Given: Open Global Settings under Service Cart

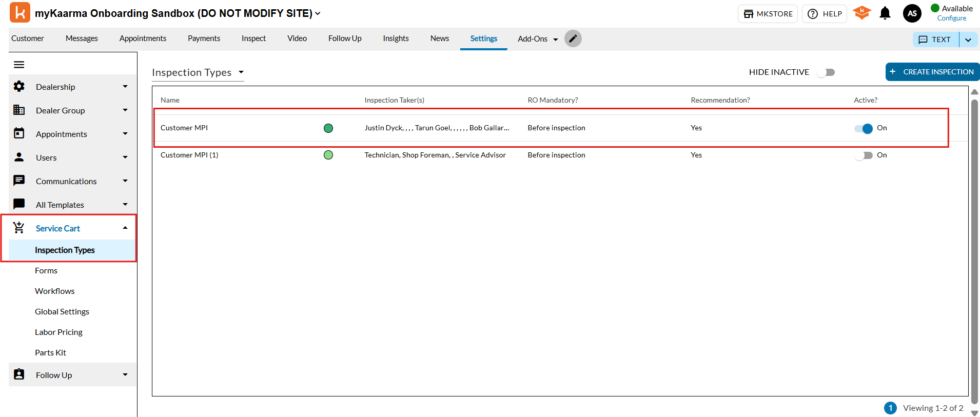Looking at the screenshot, I should [62, 312].
